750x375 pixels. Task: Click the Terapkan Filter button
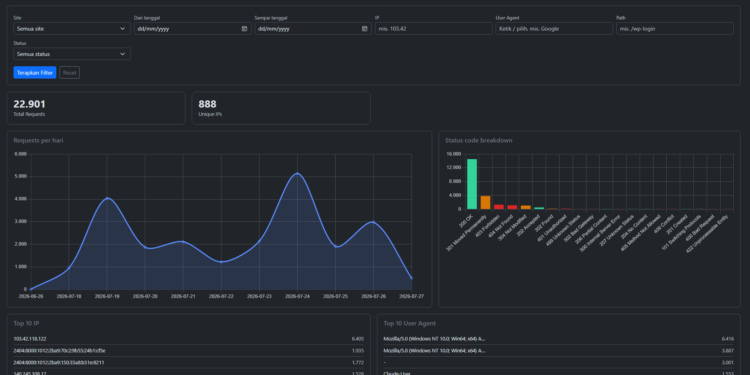coord(35,73)
